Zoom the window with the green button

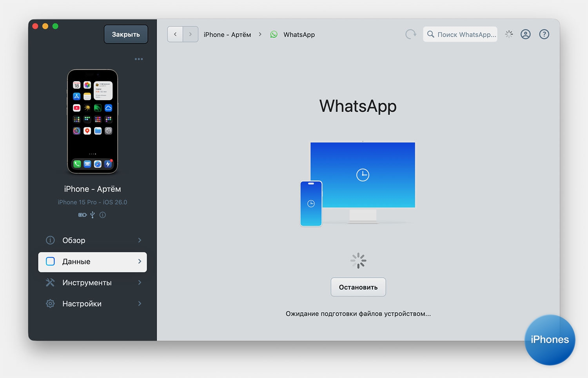tap(55, 26)
